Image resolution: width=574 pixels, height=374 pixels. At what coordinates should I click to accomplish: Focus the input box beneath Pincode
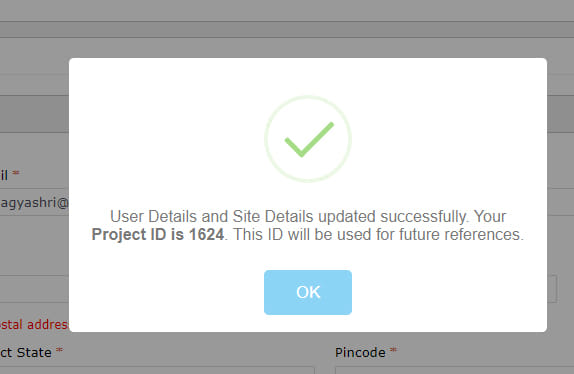coord(454,370)
